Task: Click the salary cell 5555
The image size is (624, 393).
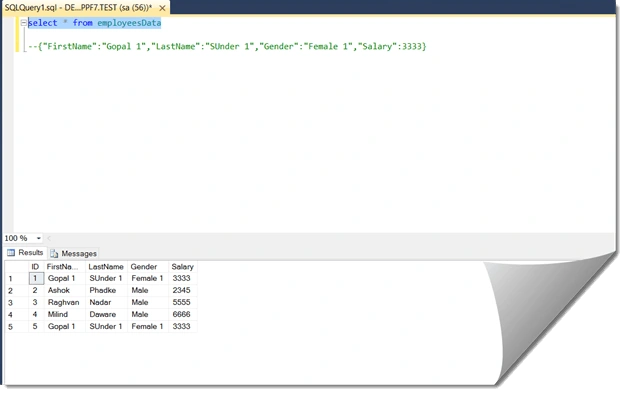Action: coord(183,302)
